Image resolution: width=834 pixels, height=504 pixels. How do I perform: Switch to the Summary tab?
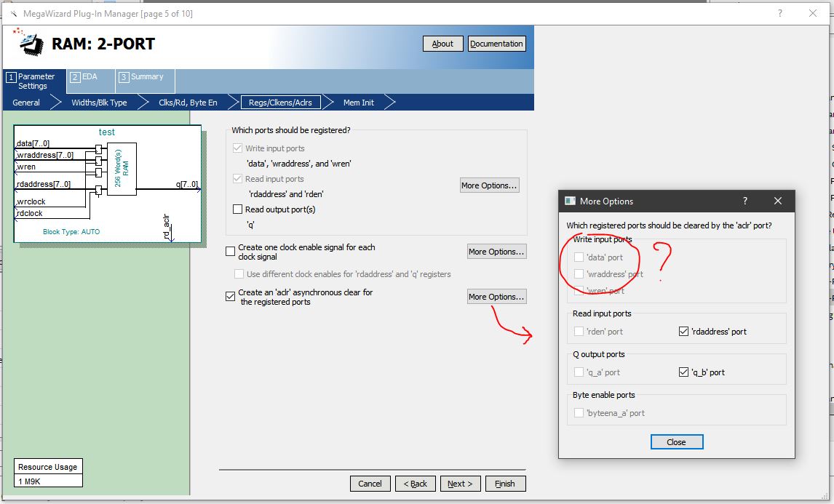point(146,81)
